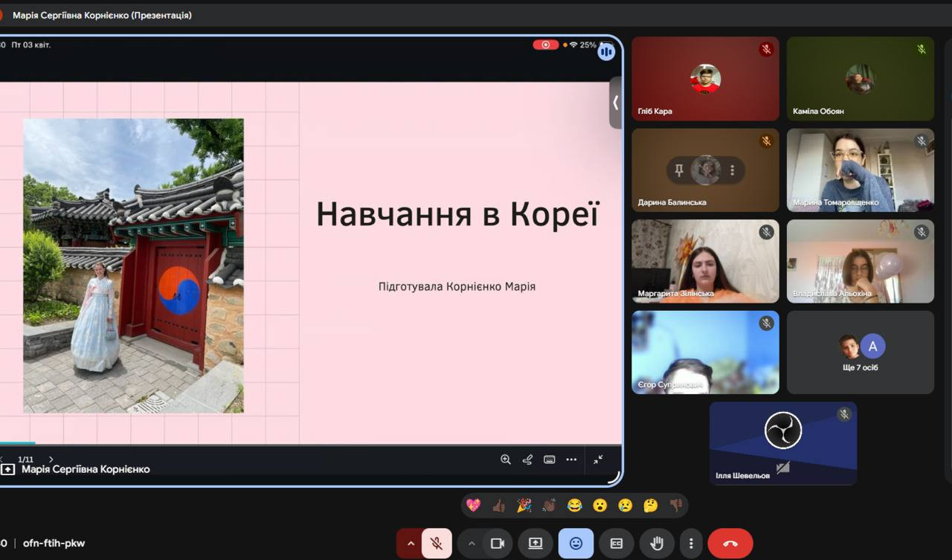Raise your hand in the meeting
Image resolution: width=952 pixels, height=560 pixels.
point(657,544)
